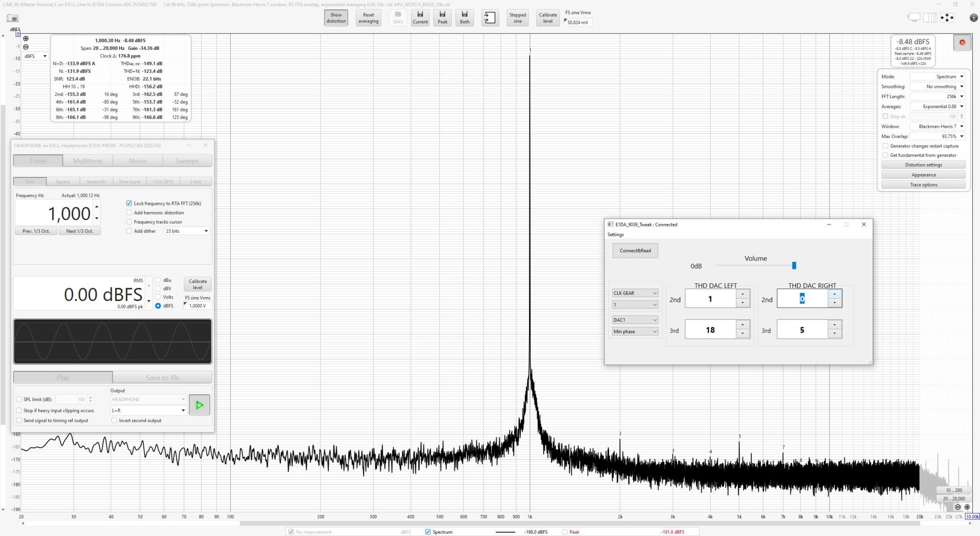Select dBu radio button
This screenshot has width=980, height=536.
tap(158, 280)
